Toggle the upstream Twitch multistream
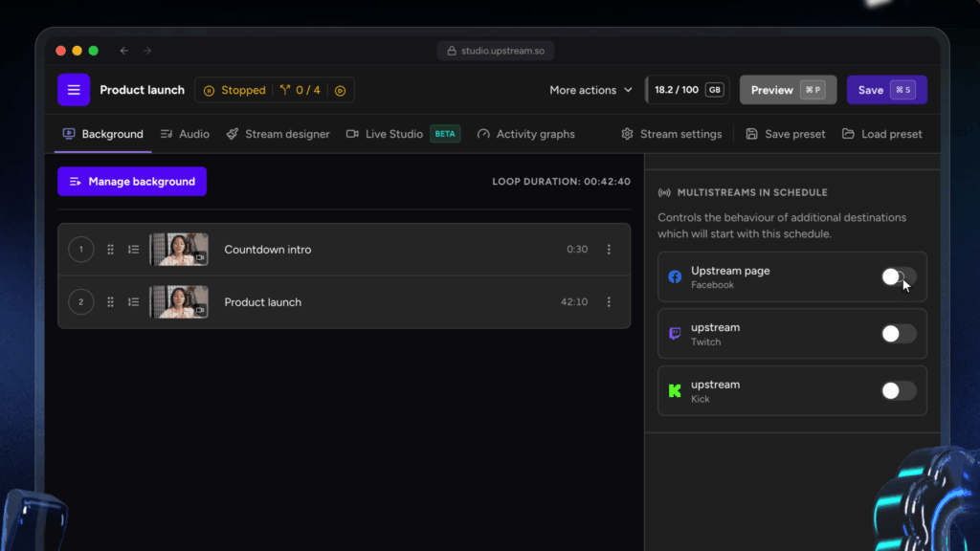980x551 pixels. click(899, 334)
